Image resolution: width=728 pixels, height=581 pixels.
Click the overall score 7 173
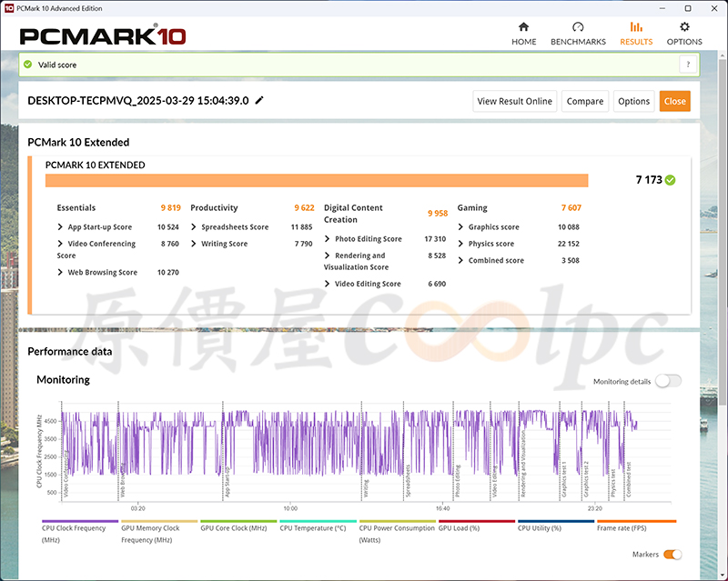click(649, 180)
